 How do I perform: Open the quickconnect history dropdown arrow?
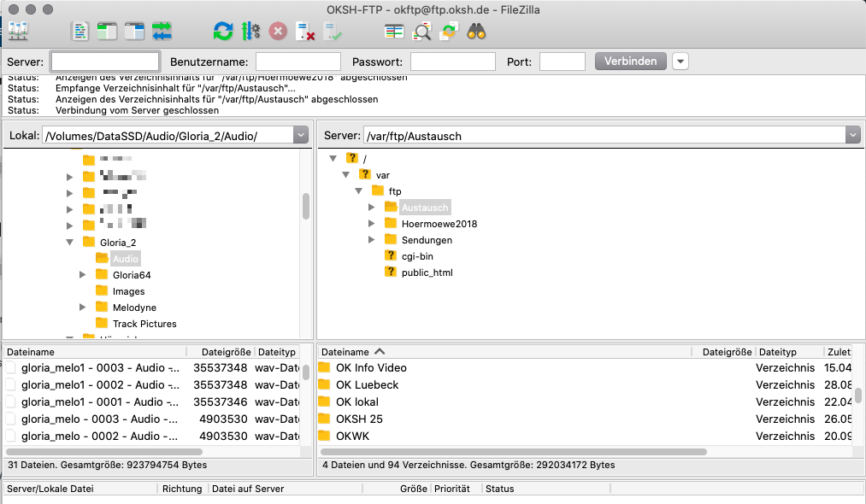680,62
